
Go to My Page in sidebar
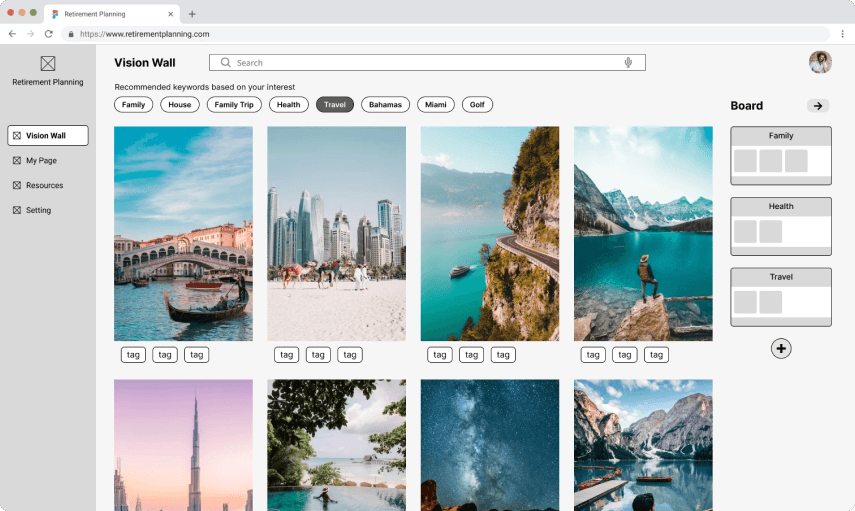coord(41,160)
